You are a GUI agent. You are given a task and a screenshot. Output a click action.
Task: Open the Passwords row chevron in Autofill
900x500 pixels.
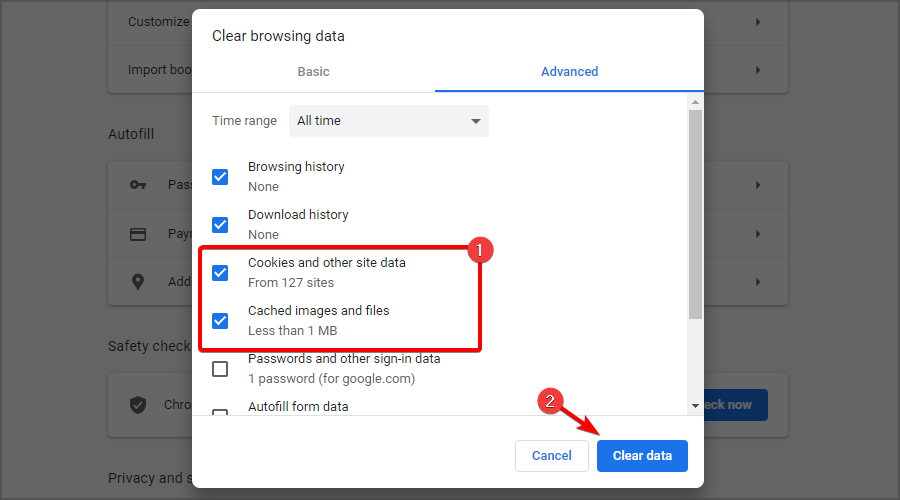[758, 185]
